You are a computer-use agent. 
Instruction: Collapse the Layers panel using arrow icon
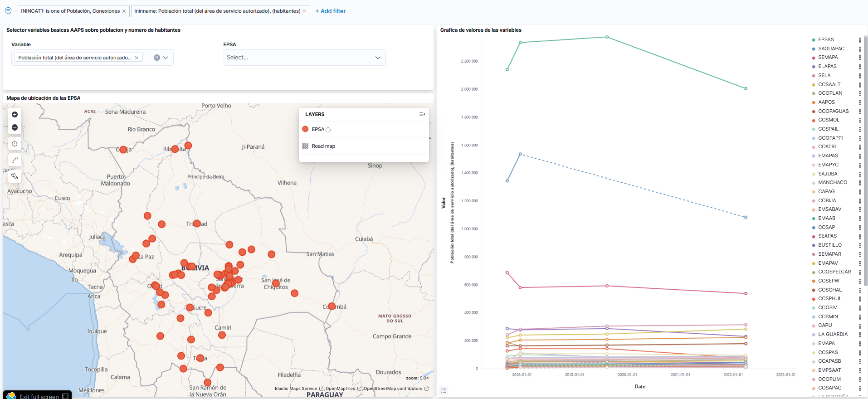422,114
